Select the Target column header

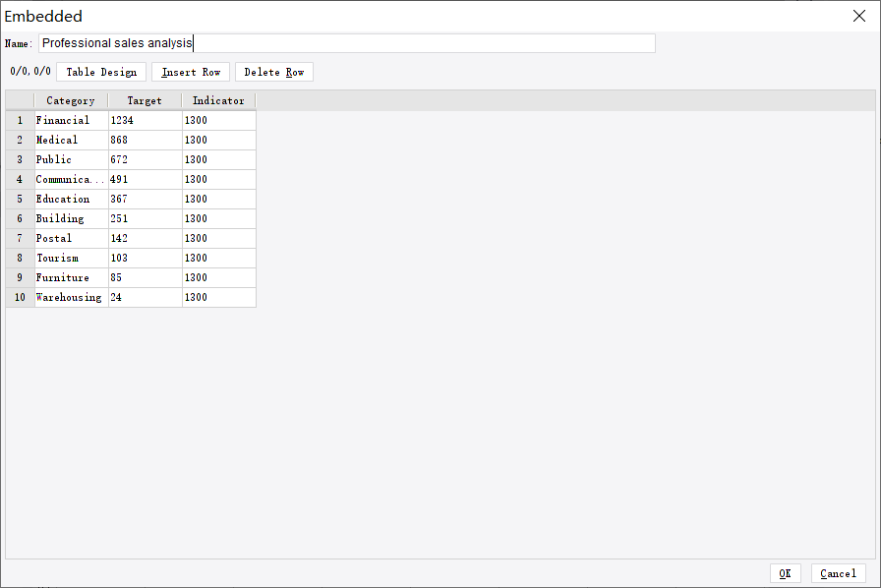[144, 99]
